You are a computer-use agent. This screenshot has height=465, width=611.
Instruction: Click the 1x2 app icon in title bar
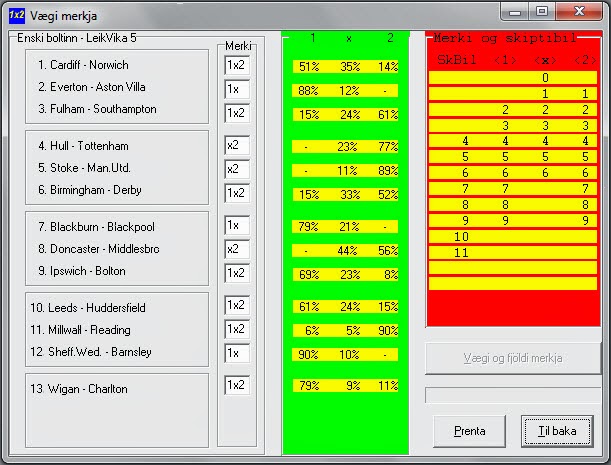pos(16,15)
